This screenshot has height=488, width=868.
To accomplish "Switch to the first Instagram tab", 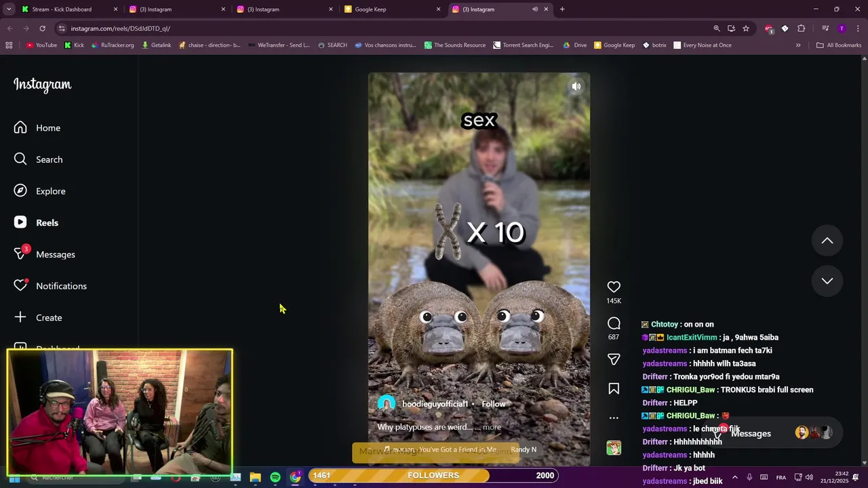I will point(176,9).
